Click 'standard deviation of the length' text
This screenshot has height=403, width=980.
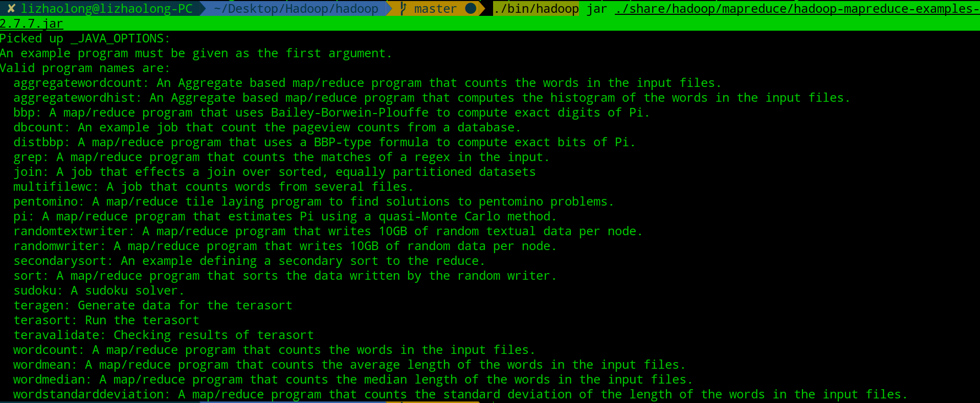pos(557,394)
